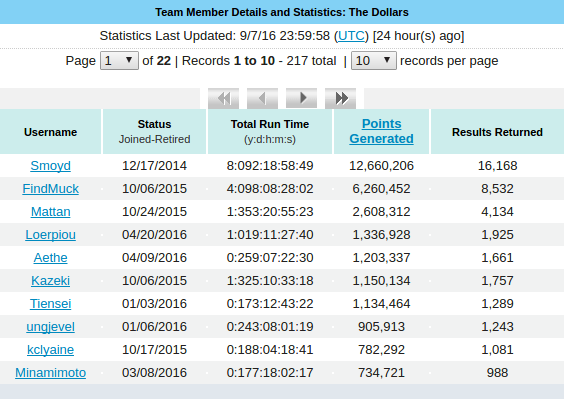Click the Results Returned header
This screenshot has width=564, height=399.
497,132
